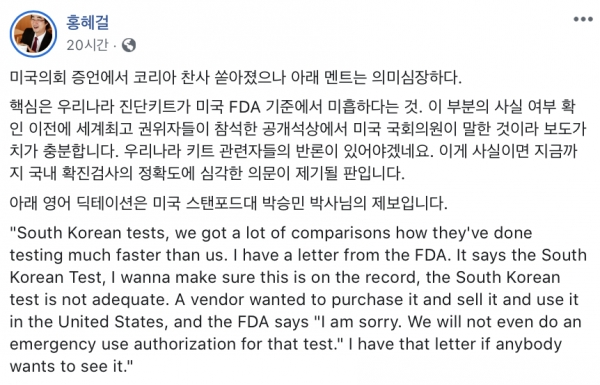600x385 pixels.
Task: Click the sentence beginning 핵심은 우리나라 진단키트가
Action: click(x=216, y=107)
